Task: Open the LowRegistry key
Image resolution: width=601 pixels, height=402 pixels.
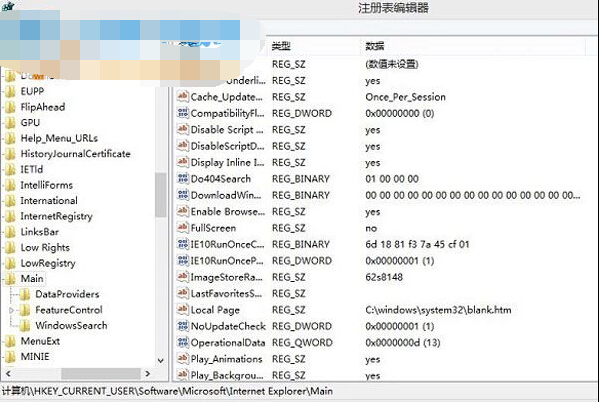Action: point(48,263)
